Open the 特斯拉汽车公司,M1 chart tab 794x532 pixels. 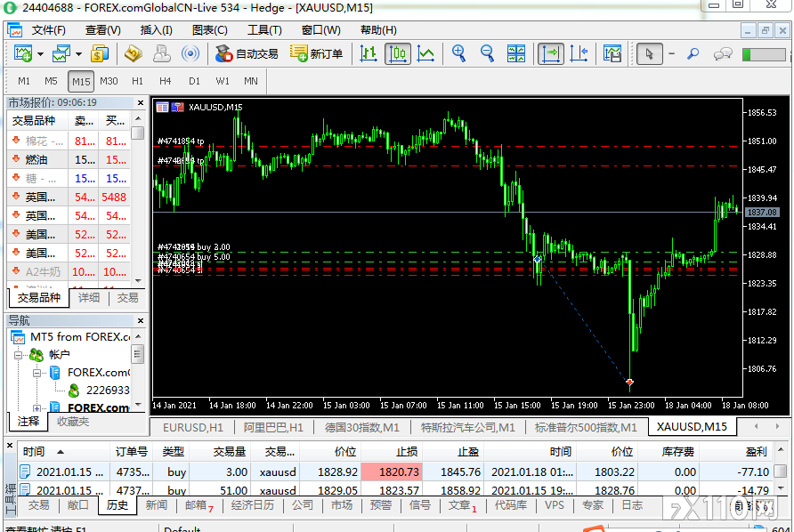pos(468,428)
